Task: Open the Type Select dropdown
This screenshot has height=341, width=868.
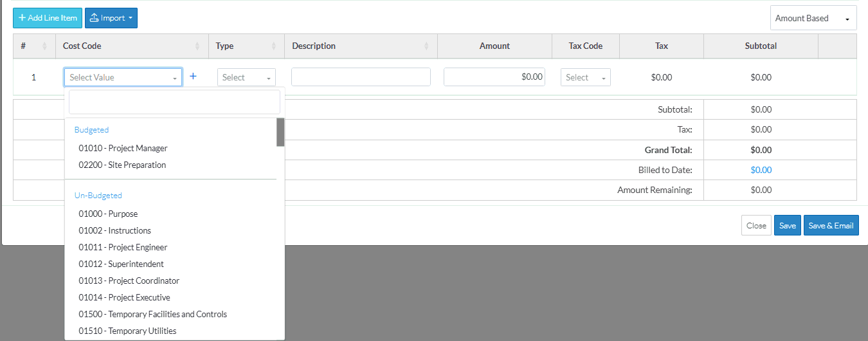Action: [x=246, y=77]
